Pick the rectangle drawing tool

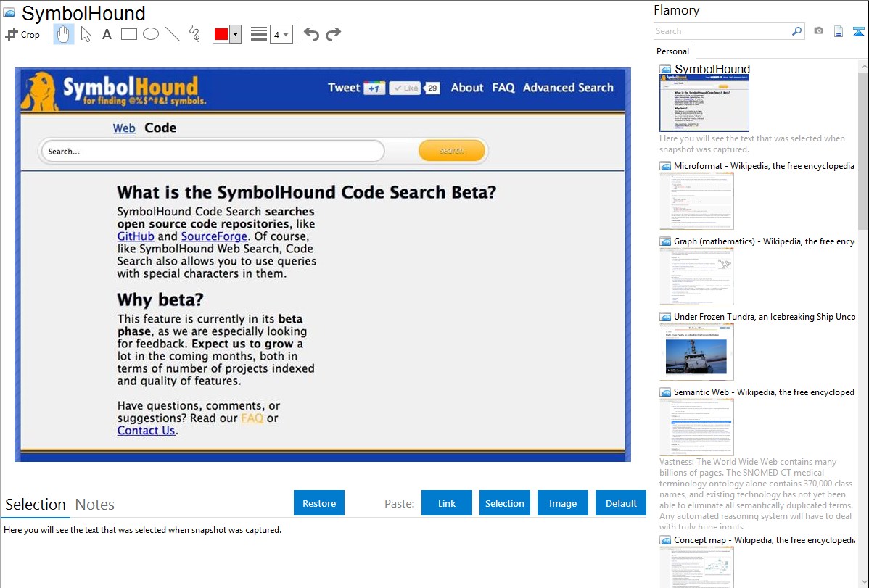click(128, 34)
